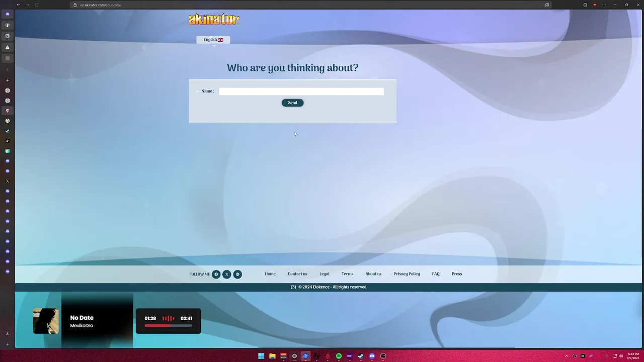Open Akinator's X social icon
Viewport: 644px width, 362px height.
pyautogui.click(x=226, y=274)
